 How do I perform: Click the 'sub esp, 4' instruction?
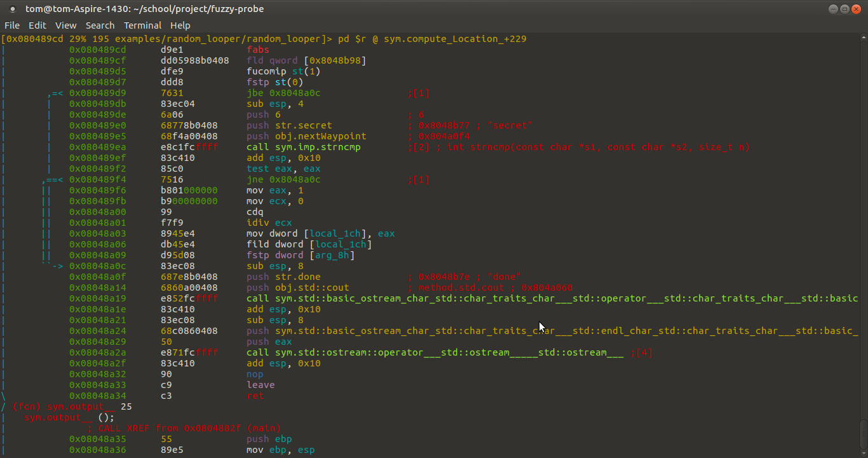coord(275,104)
